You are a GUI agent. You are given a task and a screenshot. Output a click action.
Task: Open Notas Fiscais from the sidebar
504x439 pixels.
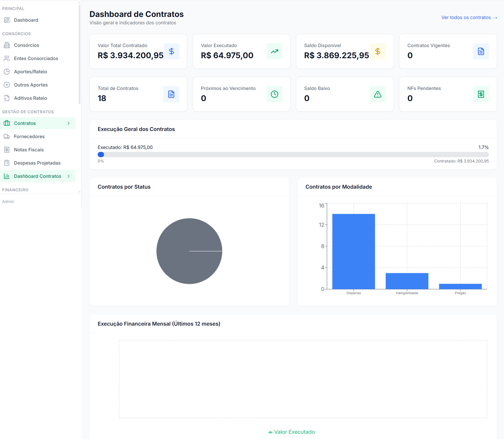click(29, 150)
